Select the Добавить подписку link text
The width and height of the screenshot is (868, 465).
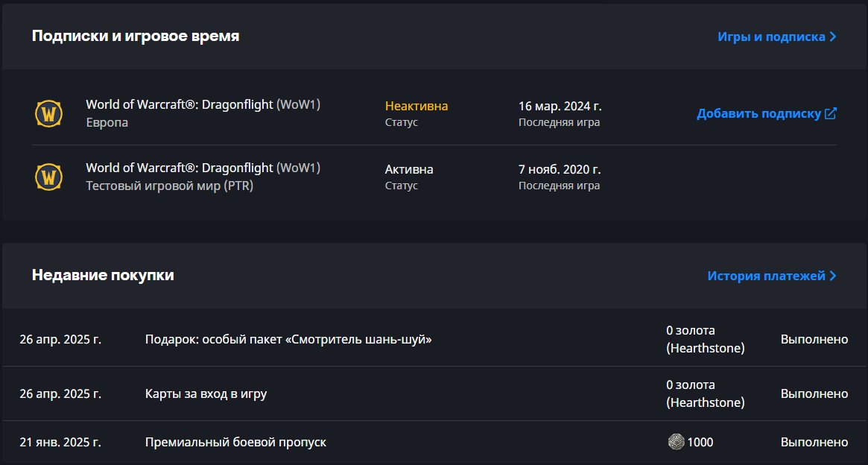(x=758, y=114)
